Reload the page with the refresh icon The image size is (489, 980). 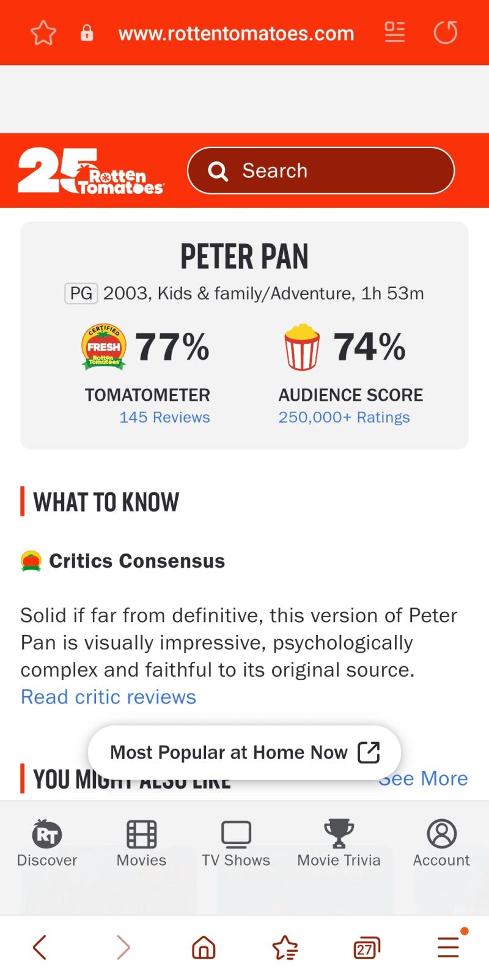coord(446,32)
